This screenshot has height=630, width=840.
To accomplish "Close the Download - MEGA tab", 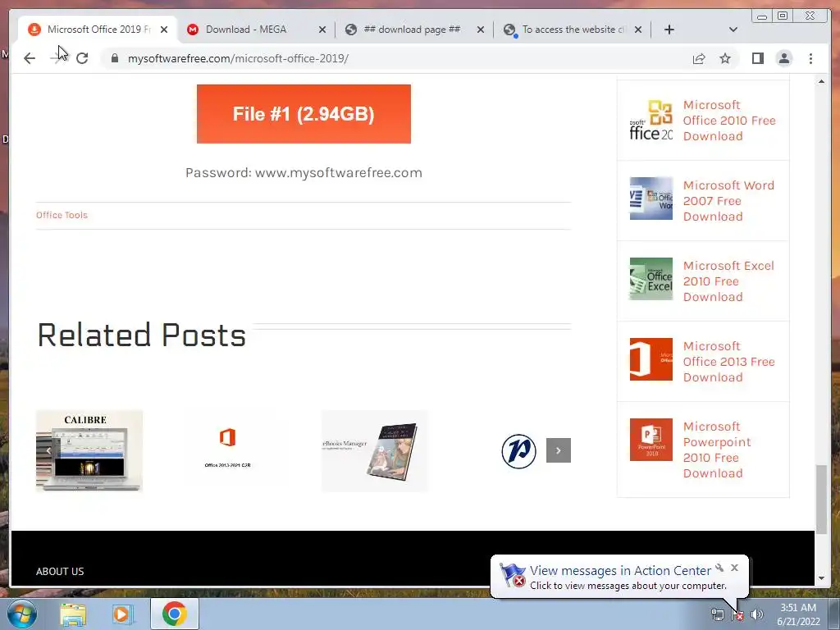I will coord(322,30).
